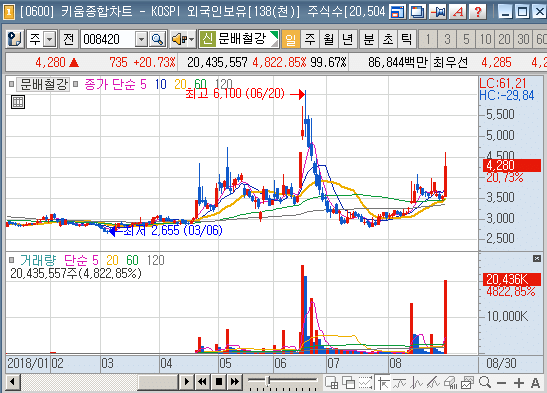Click the fast-forward double-arrow button

coord(235,382)
